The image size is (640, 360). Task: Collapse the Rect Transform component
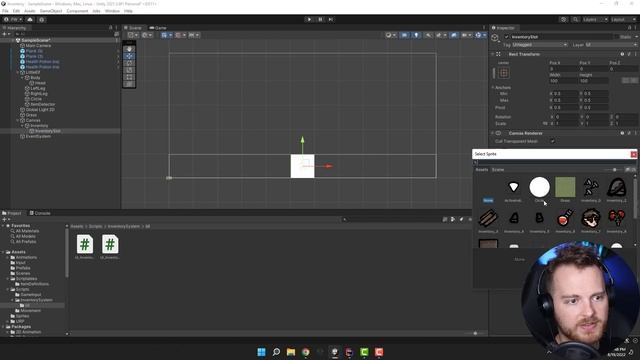493,54
